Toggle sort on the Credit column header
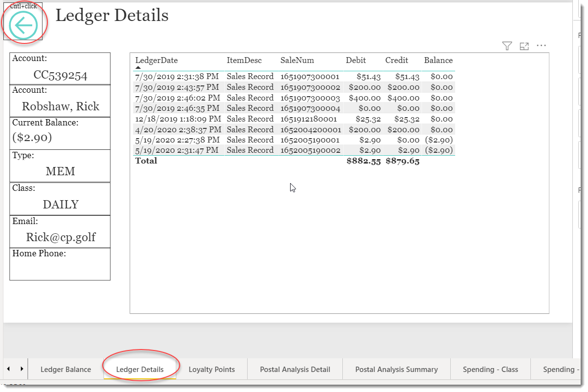 [x=396, y=60]
